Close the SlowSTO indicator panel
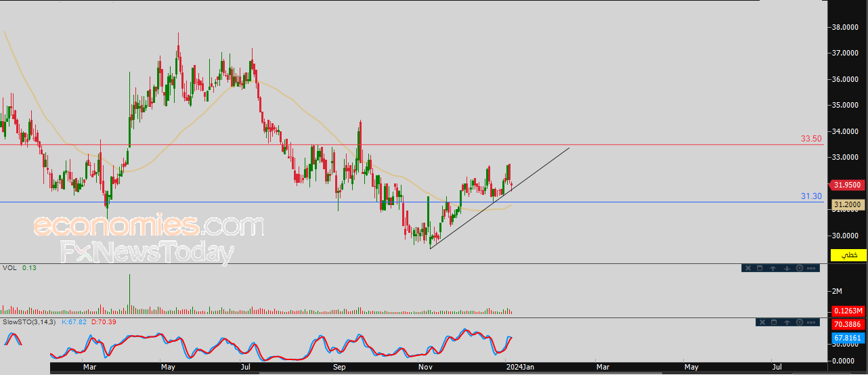This screenshot has width=868, height=375. [762, 322]
